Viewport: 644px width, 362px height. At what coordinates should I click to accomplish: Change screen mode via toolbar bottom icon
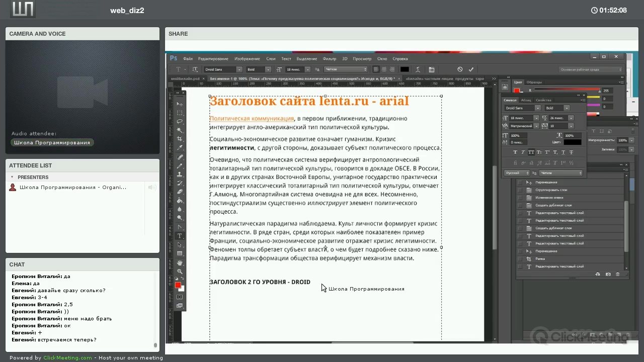tap(180, 305)
